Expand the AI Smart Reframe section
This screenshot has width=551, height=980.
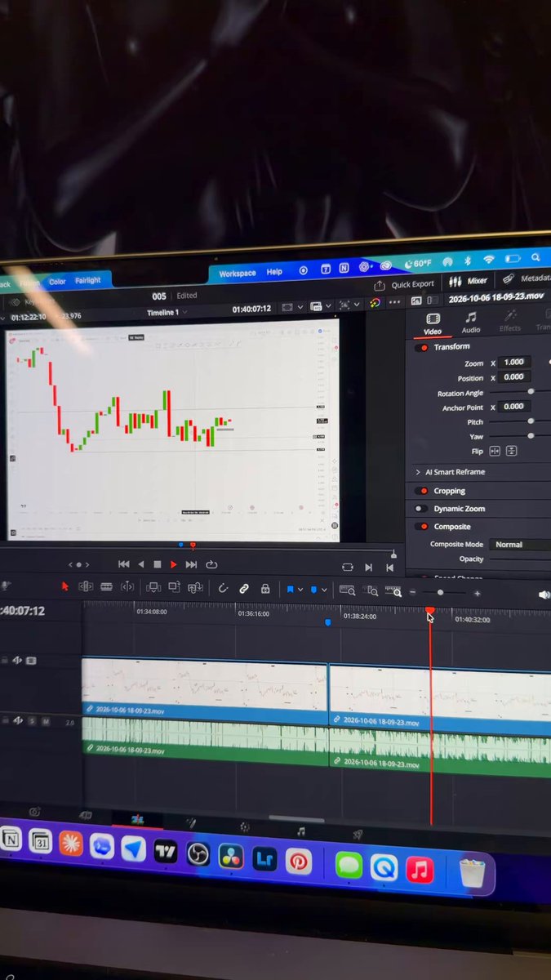(x=418, y=472)
